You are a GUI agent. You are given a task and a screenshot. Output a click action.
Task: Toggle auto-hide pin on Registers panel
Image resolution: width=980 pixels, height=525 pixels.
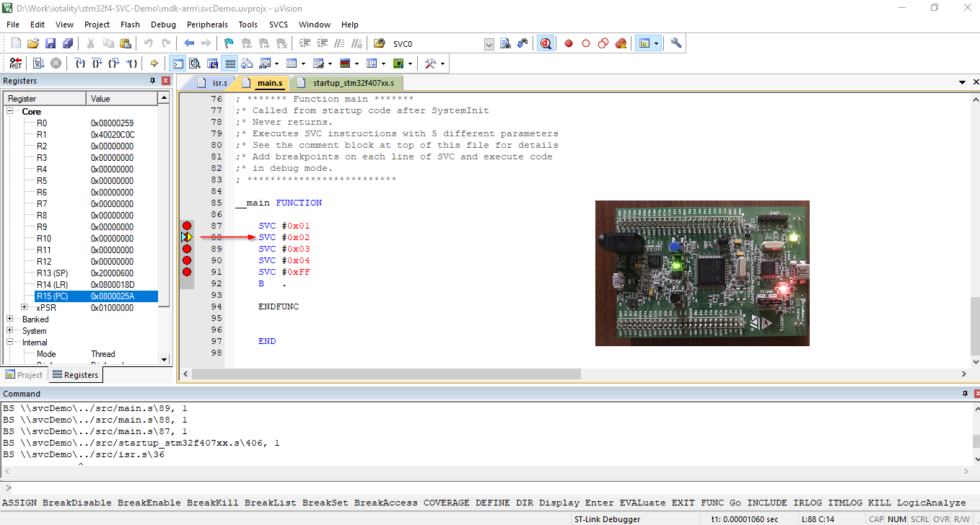click(152, 81)
